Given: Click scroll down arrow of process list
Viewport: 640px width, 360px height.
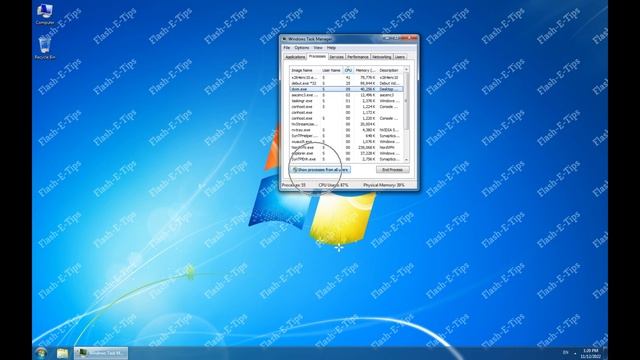Looking at the screenshot, I should tap(406, 159).
